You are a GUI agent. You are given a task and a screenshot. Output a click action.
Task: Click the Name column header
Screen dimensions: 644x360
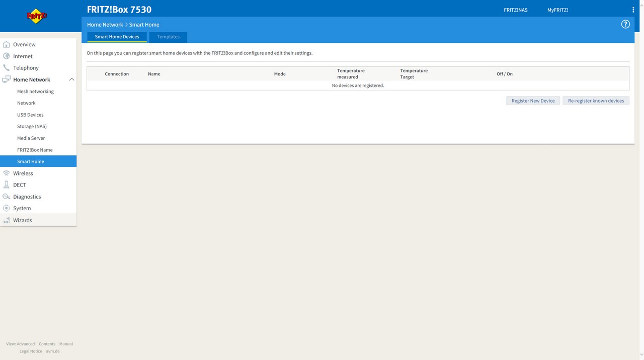[x=154, y=74]
